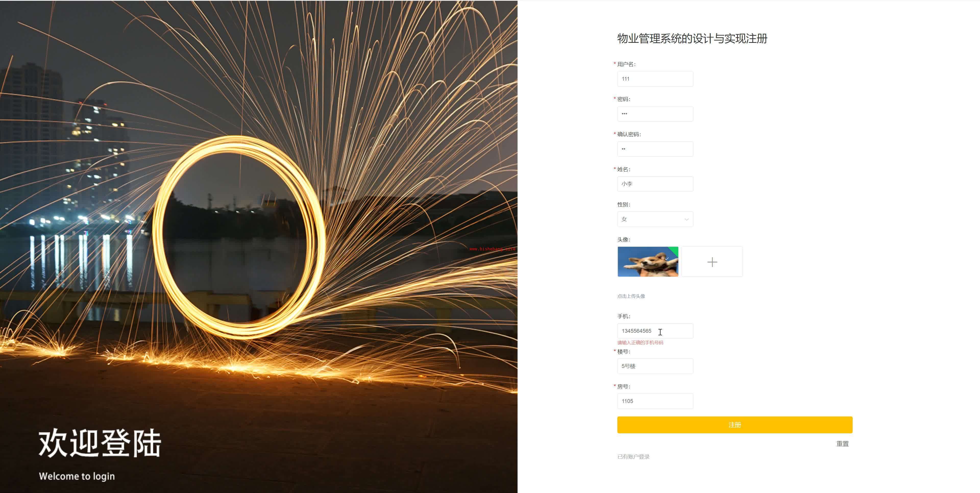Click the registration page title heading
The width and height of the screenshot is (980, 493).
pos(692,39)
